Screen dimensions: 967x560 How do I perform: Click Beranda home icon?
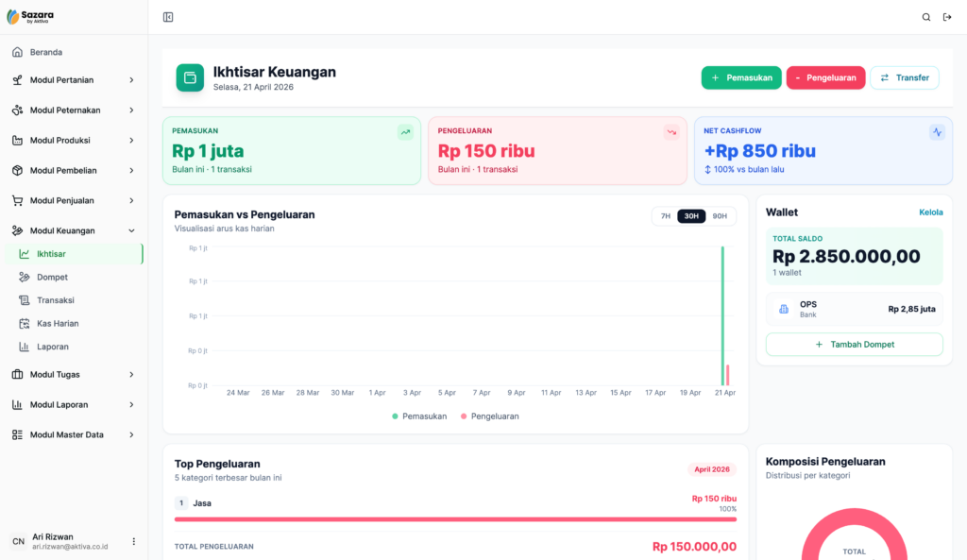tap(17, 53)
